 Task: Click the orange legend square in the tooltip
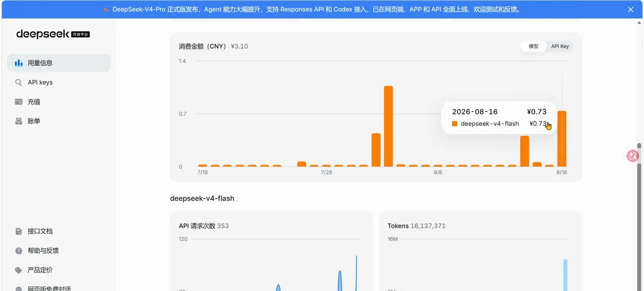point(454,124)
